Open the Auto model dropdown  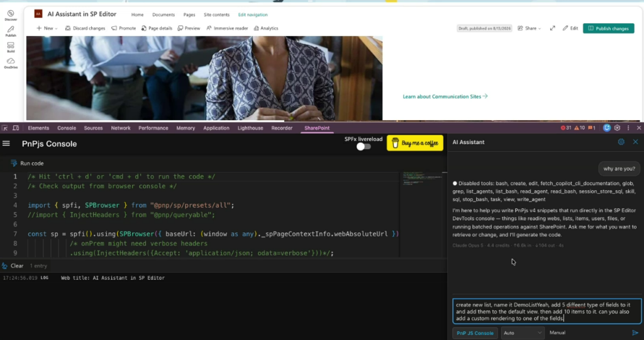point(522,333)
